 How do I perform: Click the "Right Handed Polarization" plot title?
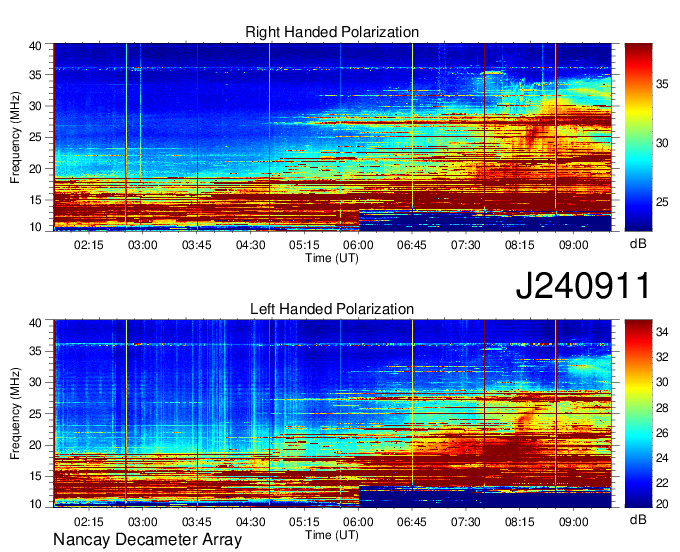pos(332,32)
